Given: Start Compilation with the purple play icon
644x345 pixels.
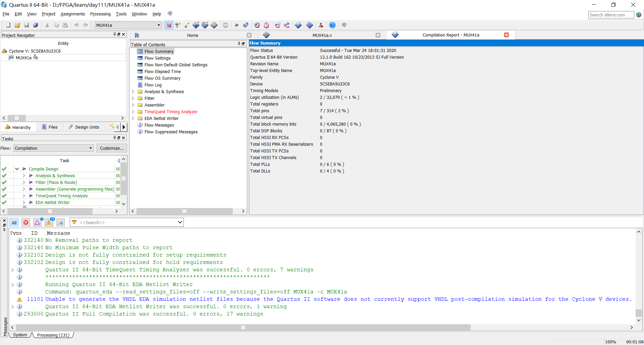Looking at the screenshot, I should (x=237, y=25).
